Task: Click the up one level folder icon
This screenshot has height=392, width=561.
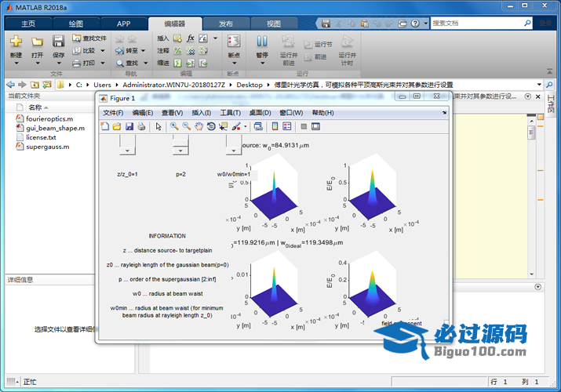Action: (x=35, y=85)
